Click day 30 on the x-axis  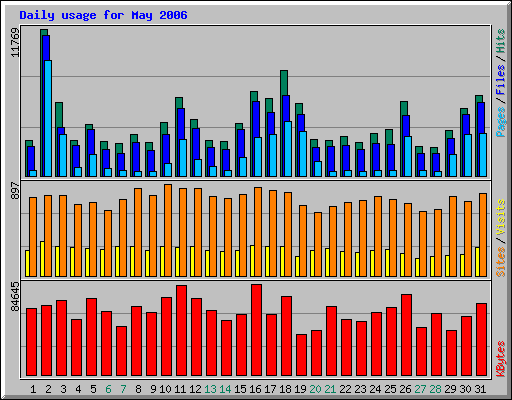click(x=465, y=389)
